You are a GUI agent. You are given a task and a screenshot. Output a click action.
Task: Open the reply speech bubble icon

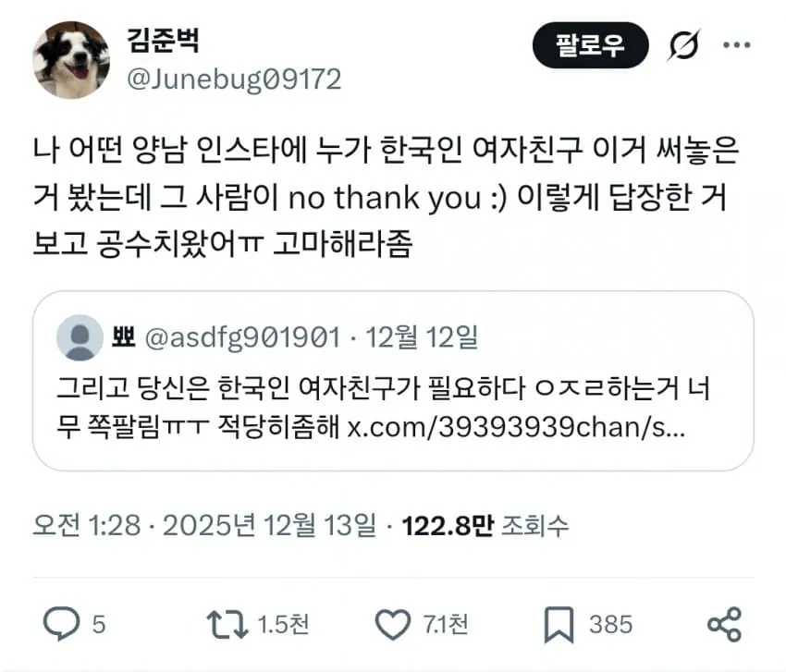(x=62, y=624)
